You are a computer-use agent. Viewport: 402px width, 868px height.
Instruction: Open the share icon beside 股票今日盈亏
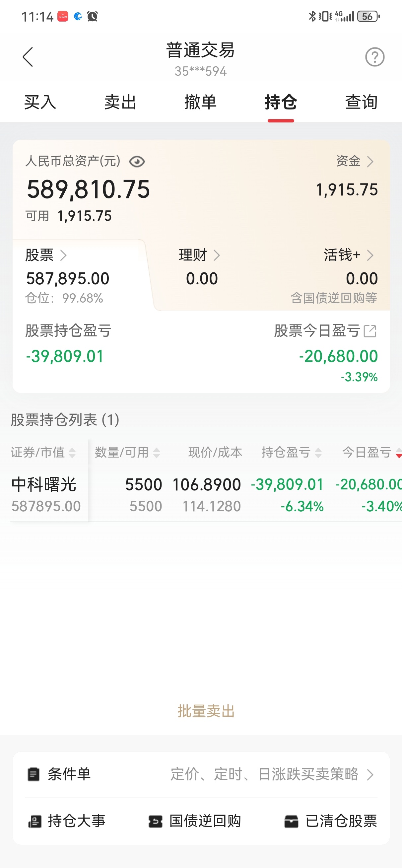(370, 331)
